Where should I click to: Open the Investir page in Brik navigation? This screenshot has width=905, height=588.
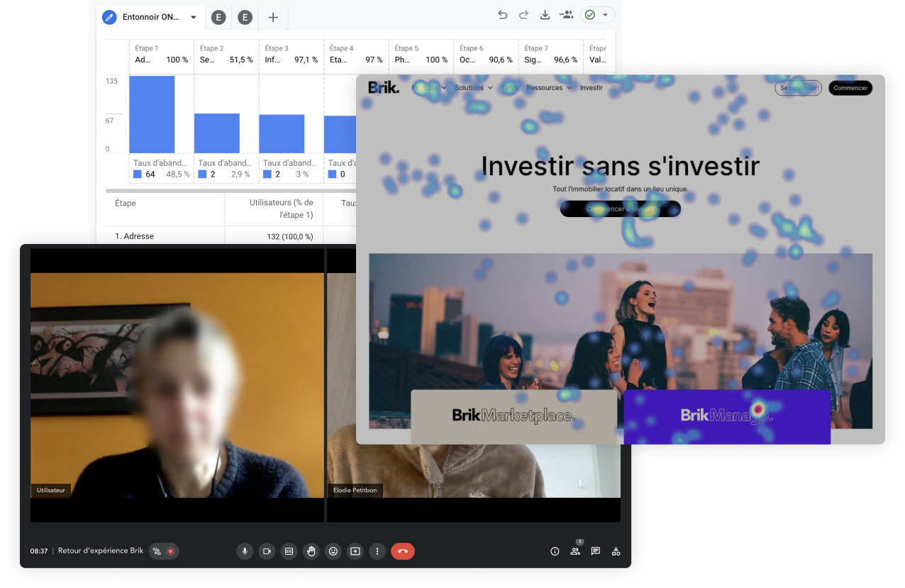pyautogui.click(x=592, y=88)
